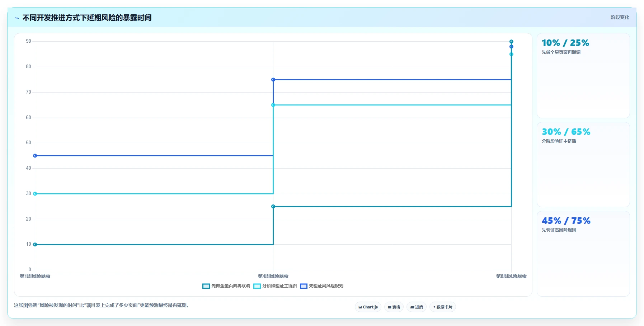Toggle the 先验证高风险规则 legend series
The width and height of the screenshot is (644, 326).
coord(322,286)
